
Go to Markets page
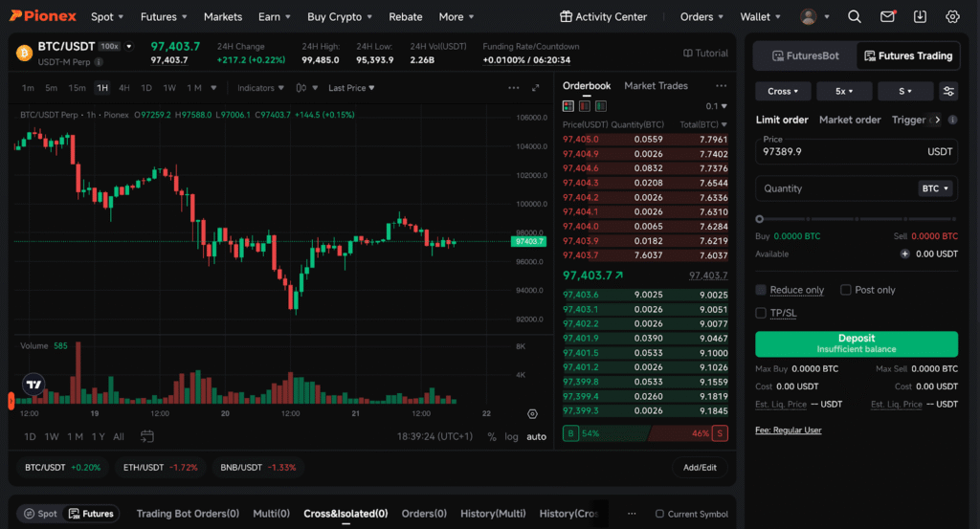click(x=222, y=17)
